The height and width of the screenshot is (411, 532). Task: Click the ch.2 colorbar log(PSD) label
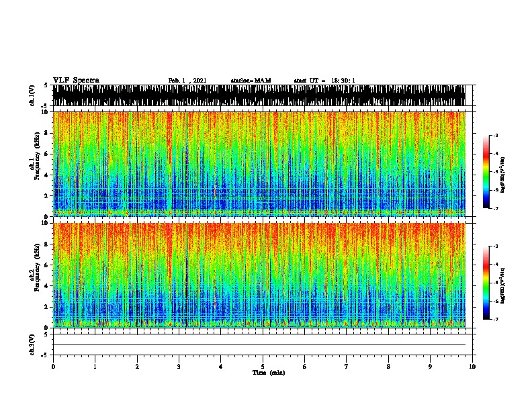pyautogui.click(x=502, y=285)
